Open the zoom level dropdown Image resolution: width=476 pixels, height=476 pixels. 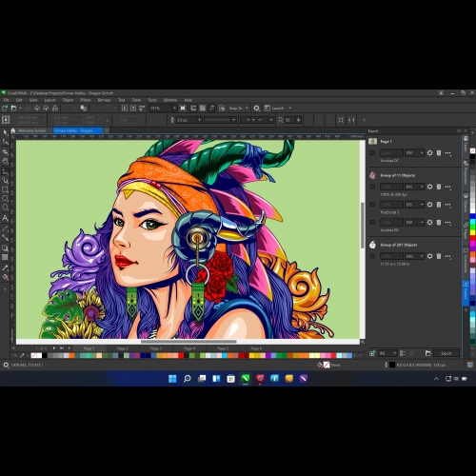point(174,109)
